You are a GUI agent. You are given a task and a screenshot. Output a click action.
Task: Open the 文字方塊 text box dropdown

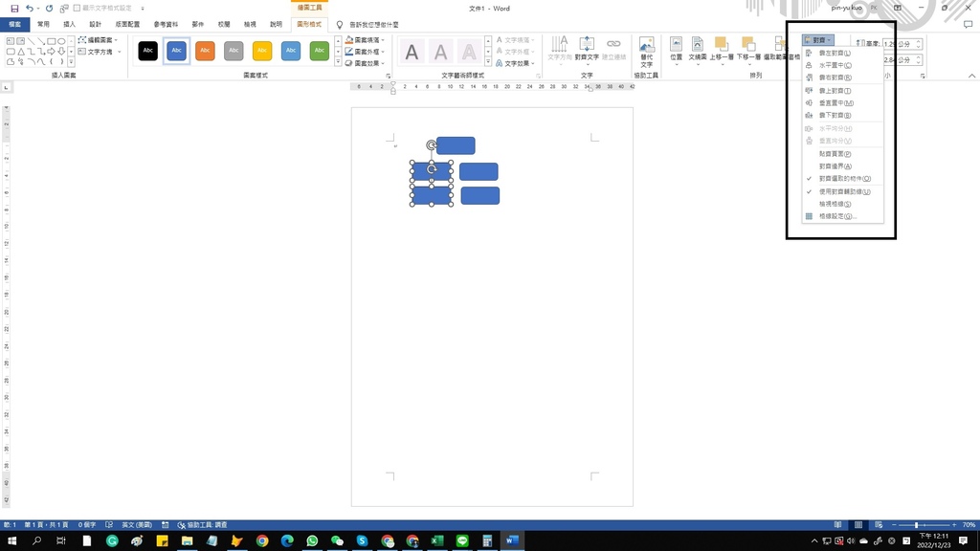pos(100,52)
